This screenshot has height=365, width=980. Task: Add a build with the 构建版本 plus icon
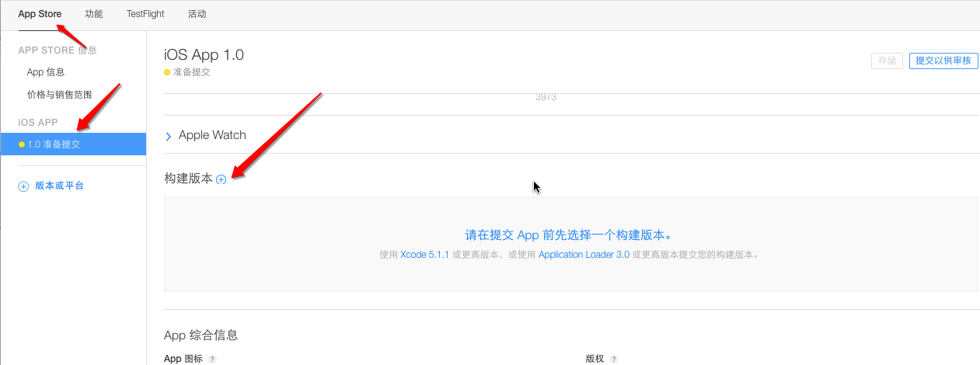coord(221,179)
